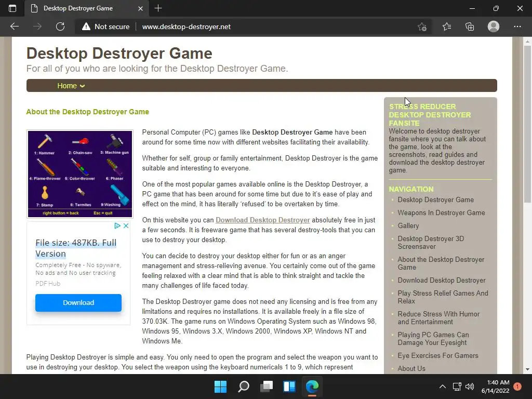This screenshot has height=399, width=532.
Task: Close the Desktop Destroyer Game tab
Action: coord(140,8)
